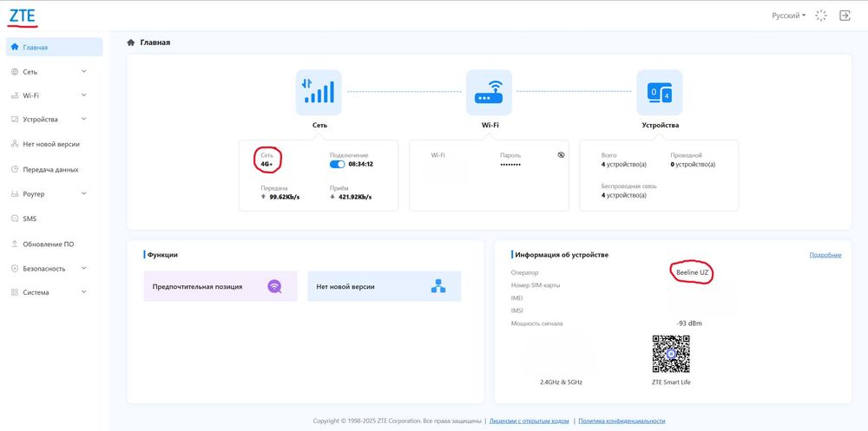Click the Wi-Fi router tile icon
Screen dimensions: 868x431
click(489, 93)
